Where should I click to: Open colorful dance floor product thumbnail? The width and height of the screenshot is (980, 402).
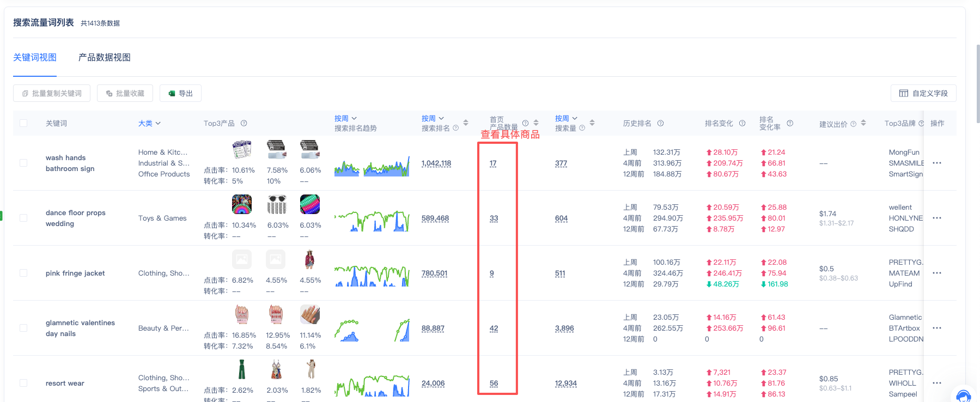(242, 204)
